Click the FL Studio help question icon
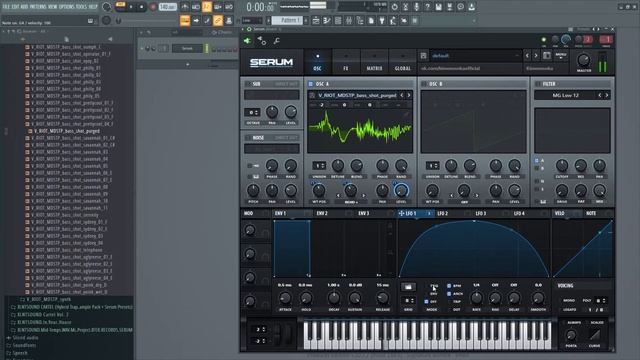640x360 pixels. tap(427, 7)
